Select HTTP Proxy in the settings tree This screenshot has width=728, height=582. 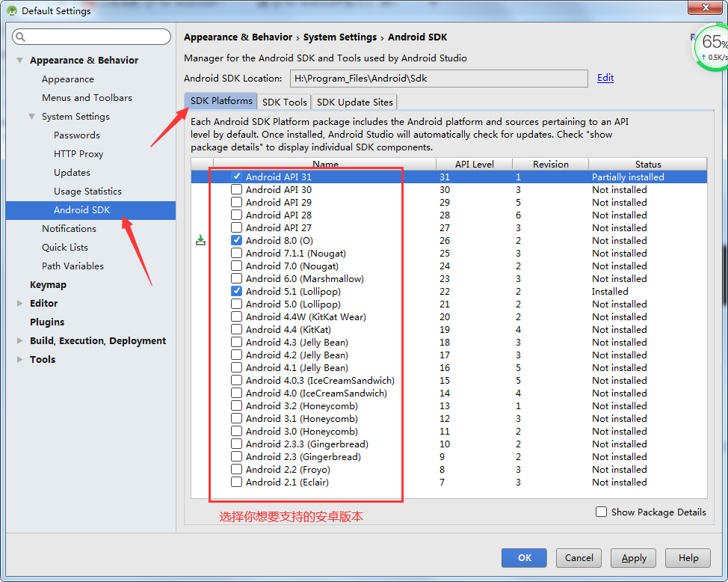pyautogui.click(x=78, y=154)
